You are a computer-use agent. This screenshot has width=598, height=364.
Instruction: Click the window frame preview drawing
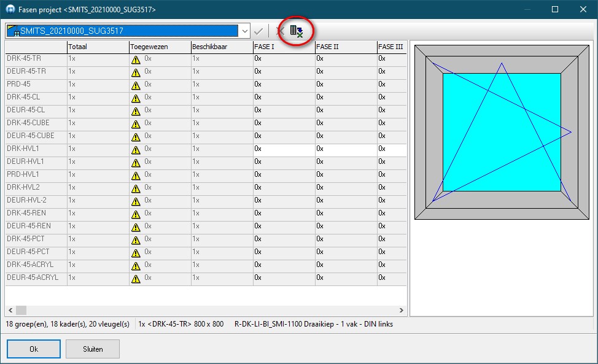(x=502, y=132)
